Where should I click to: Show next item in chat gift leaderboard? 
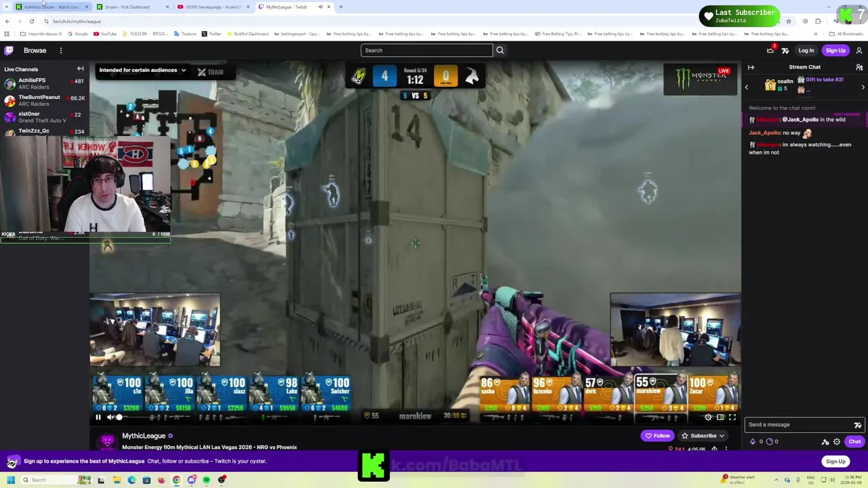[863, 87]
